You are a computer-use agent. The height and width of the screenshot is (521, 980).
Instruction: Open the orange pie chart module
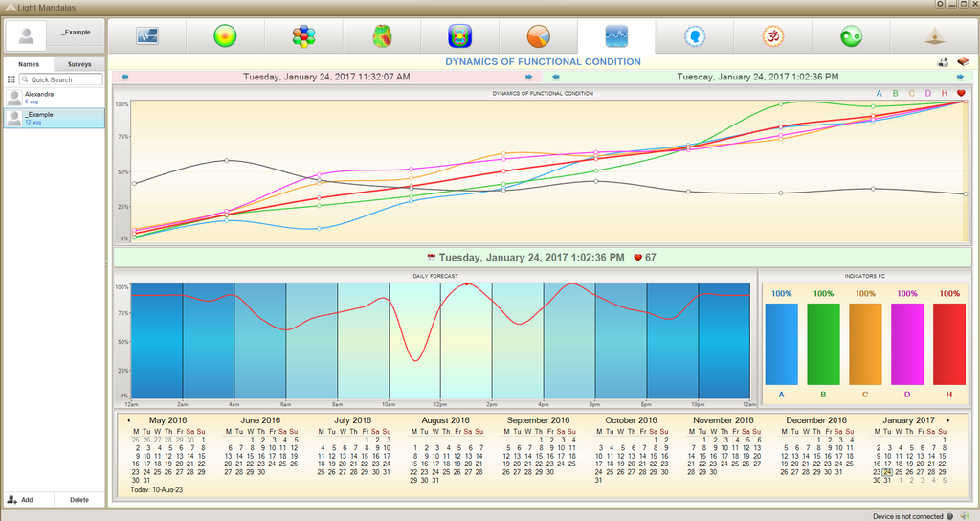(x=538, y=36)
